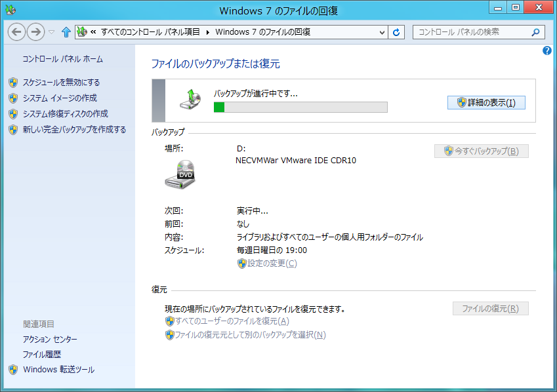The height and width of the screenshot is (392, 557).
Task: Go up one level with the blue up arrow
Action: [x=66, y=32]
